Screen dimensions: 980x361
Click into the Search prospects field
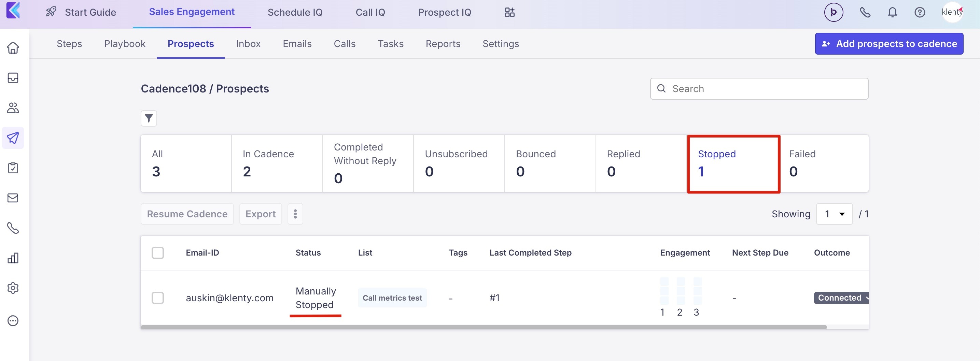tap(765, 89)
